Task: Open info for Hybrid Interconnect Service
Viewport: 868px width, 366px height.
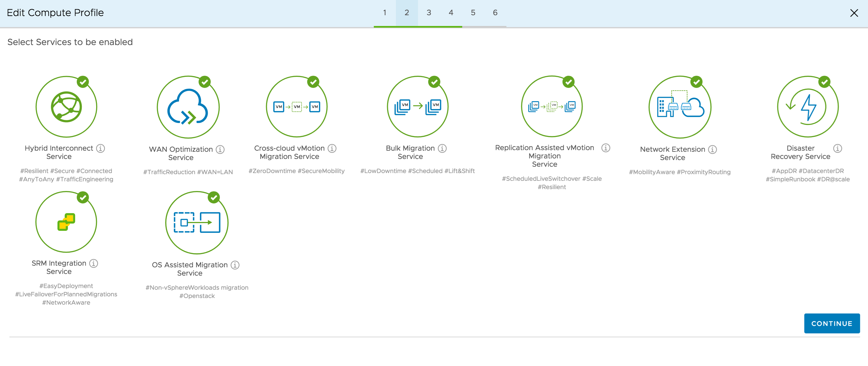Action: point(100,148)
